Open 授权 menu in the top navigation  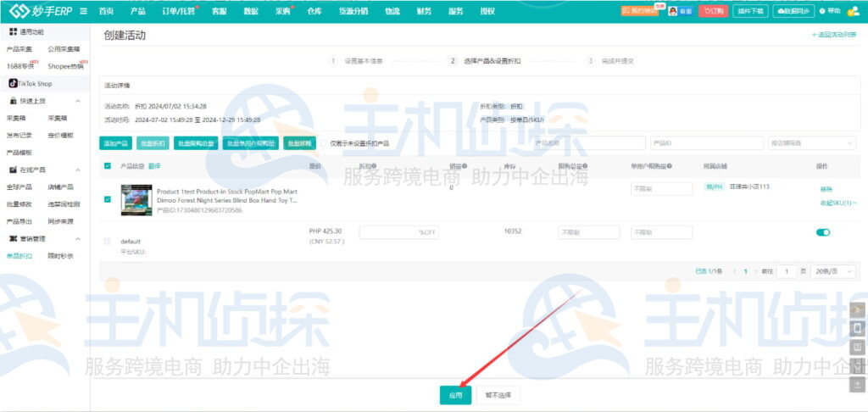tap(487, 11)
